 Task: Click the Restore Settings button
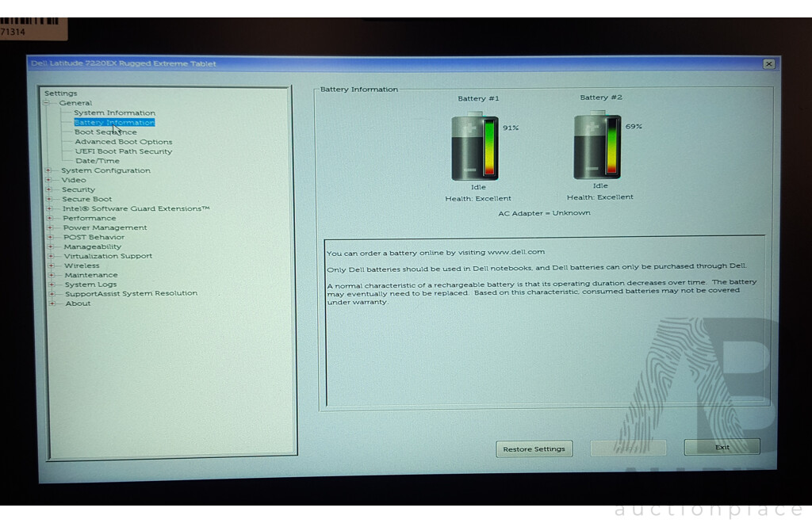534,449
